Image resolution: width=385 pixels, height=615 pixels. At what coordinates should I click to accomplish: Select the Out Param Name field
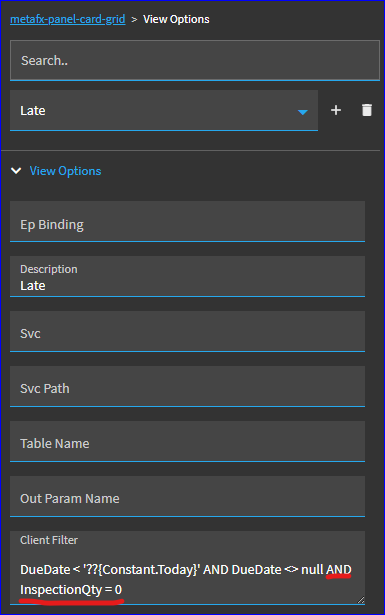[187, 496]
